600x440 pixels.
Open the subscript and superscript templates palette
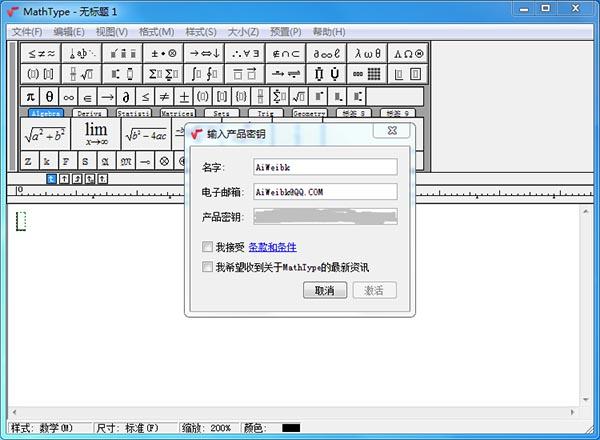123,74
